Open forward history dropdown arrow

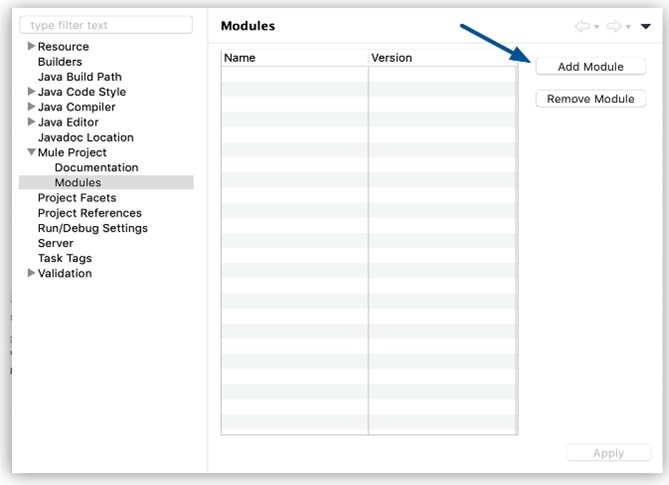tap(628, 27)
